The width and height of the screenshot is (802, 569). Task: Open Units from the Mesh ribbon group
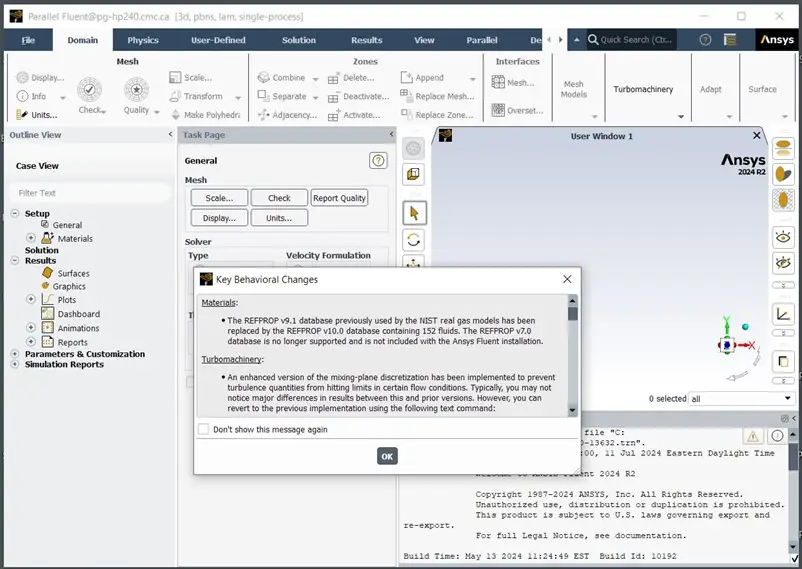(37, 115)
